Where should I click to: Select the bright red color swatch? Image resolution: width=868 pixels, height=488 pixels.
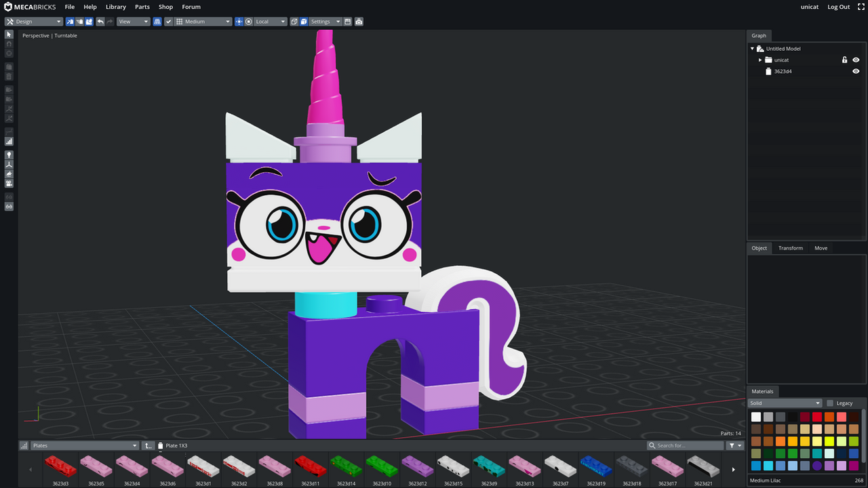pos(817,417)
